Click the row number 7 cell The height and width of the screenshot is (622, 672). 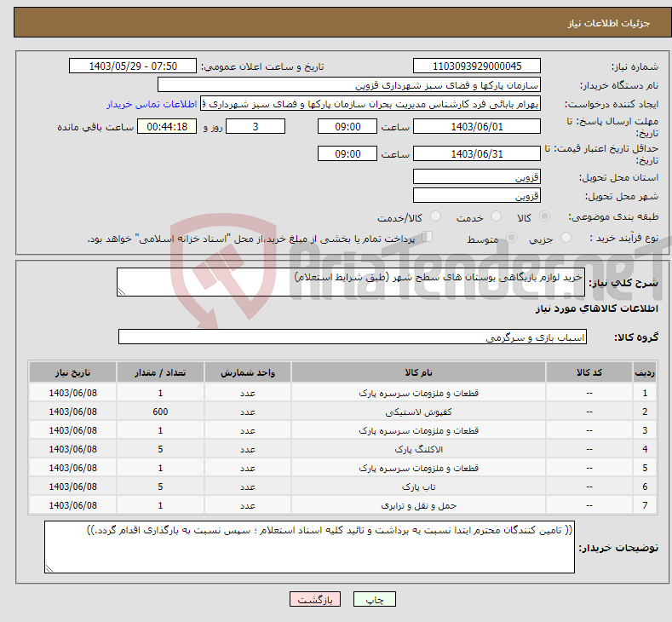point(645,506)
